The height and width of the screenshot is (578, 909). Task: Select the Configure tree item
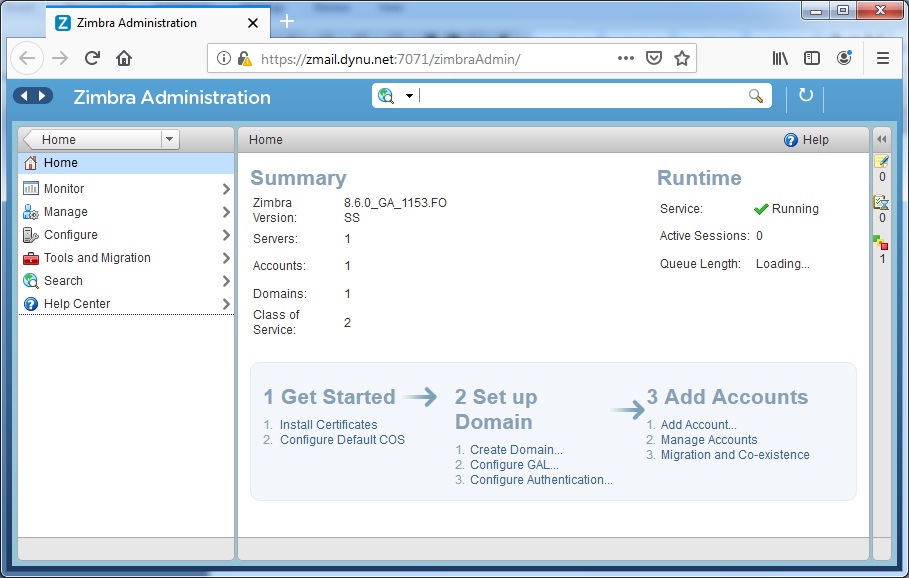pos(126,235)
